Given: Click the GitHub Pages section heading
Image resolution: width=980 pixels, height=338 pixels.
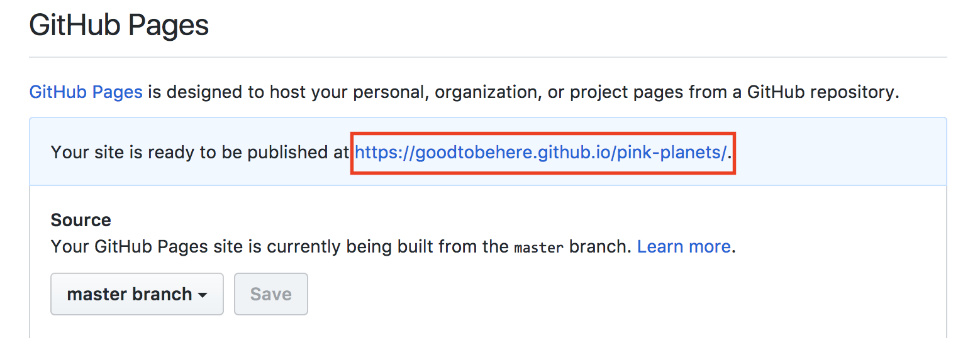Looking at the screenshot, I should [119, 26].
